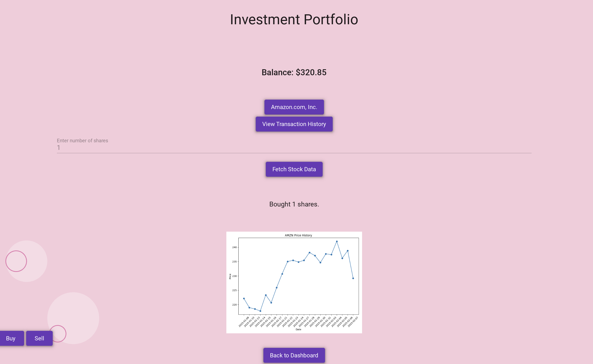Click the Balance $320.85 text

[x=294, y=72]
